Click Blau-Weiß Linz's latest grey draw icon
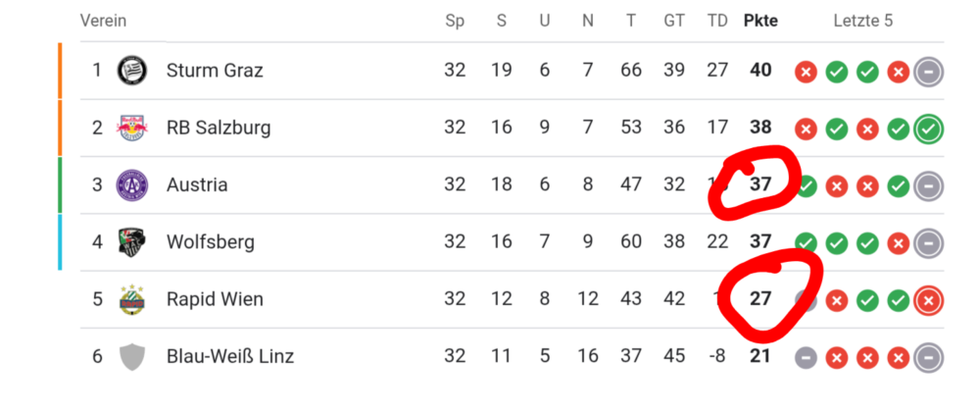 point(929,357)
